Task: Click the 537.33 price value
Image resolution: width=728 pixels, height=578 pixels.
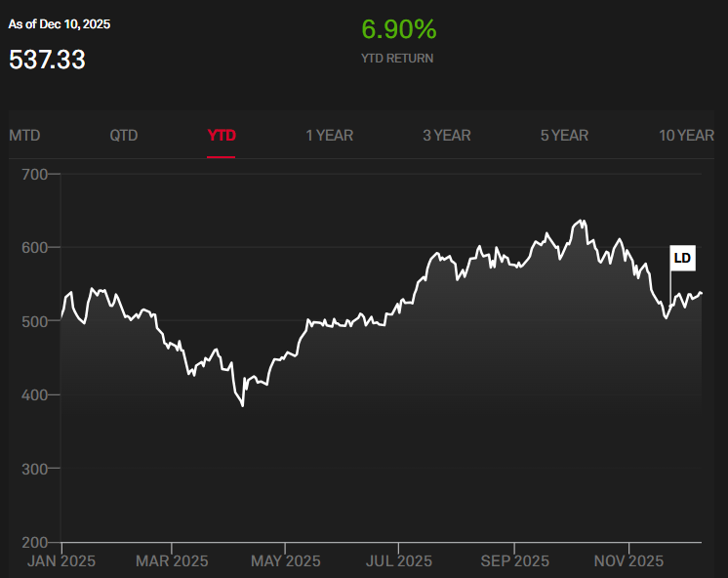Action: (47, 60)
